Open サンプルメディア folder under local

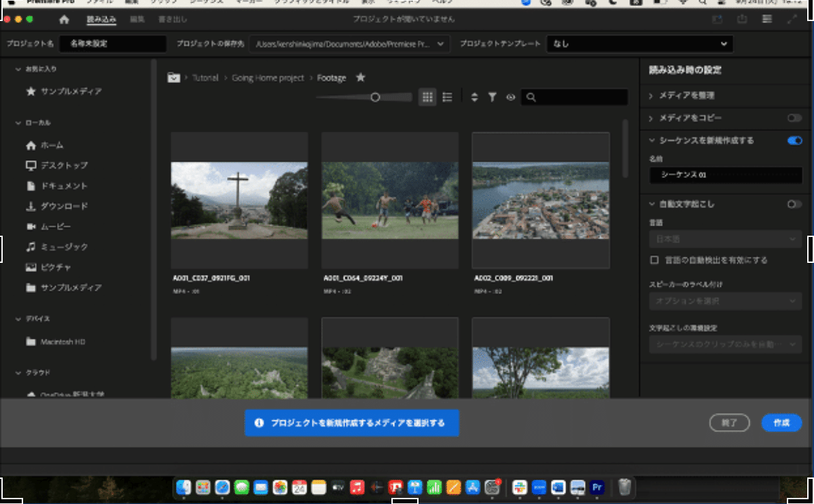coord(64,287)
